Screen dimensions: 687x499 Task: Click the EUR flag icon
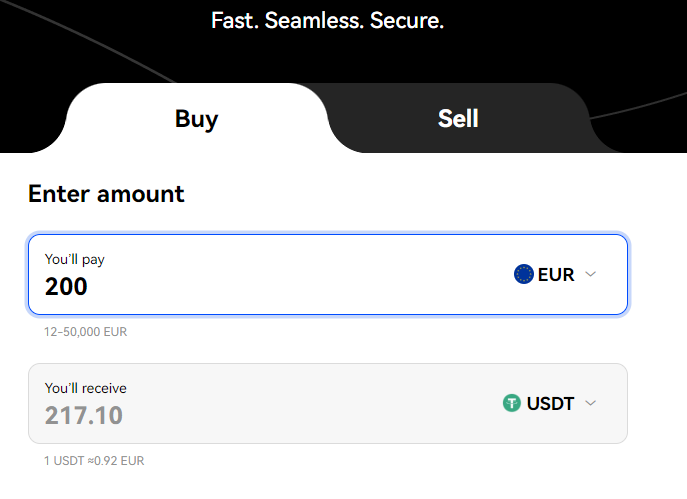click(x=524, y=274)
